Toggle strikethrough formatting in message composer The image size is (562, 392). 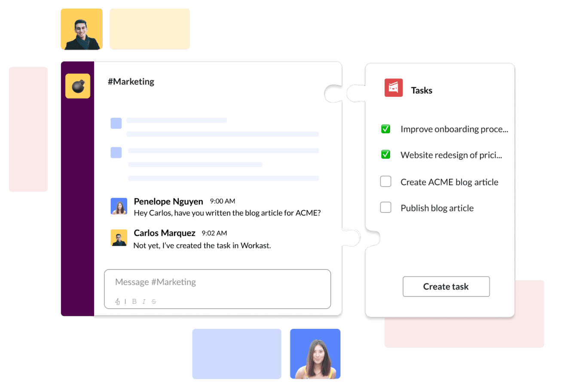154,302
